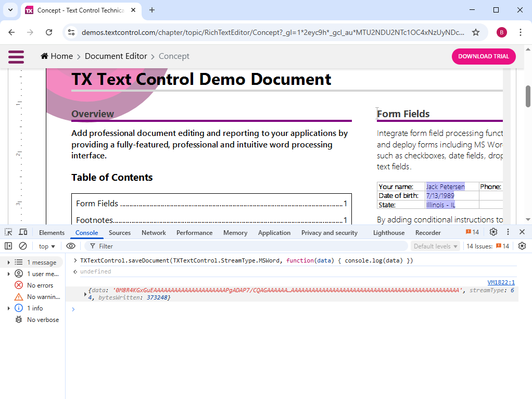Open the Default levels dropdown
532x399 pixels.
[x=435, y=246]
